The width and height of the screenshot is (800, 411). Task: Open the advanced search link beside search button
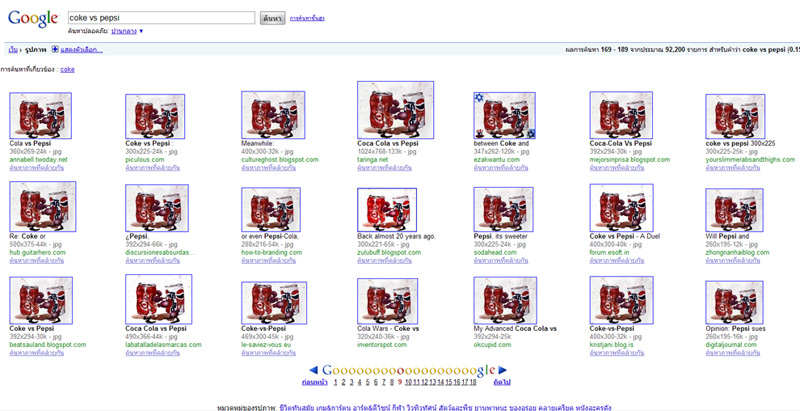click(307, 18)
